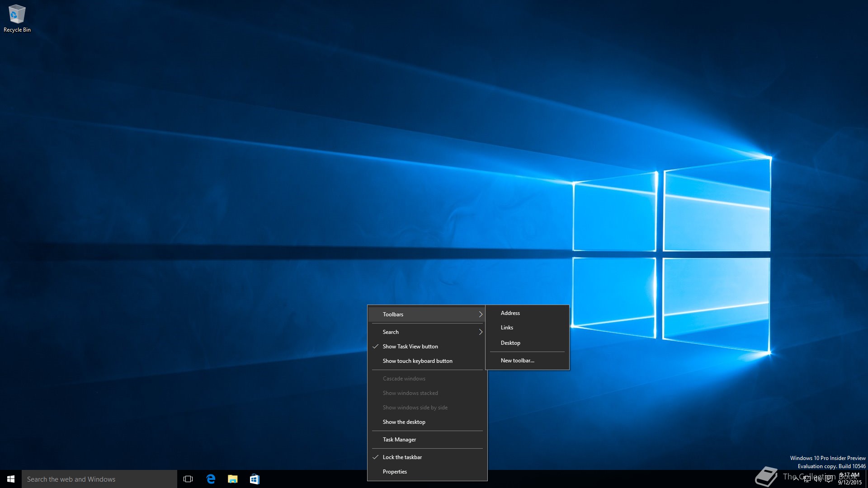Toggle Show Task View button option

click(427, 347)
